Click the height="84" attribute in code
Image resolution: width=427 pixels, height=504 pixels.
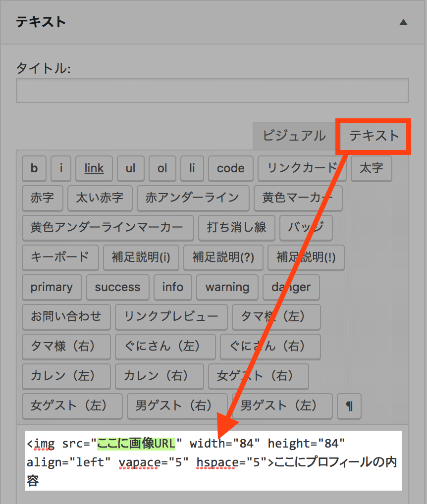pos(307,444)
